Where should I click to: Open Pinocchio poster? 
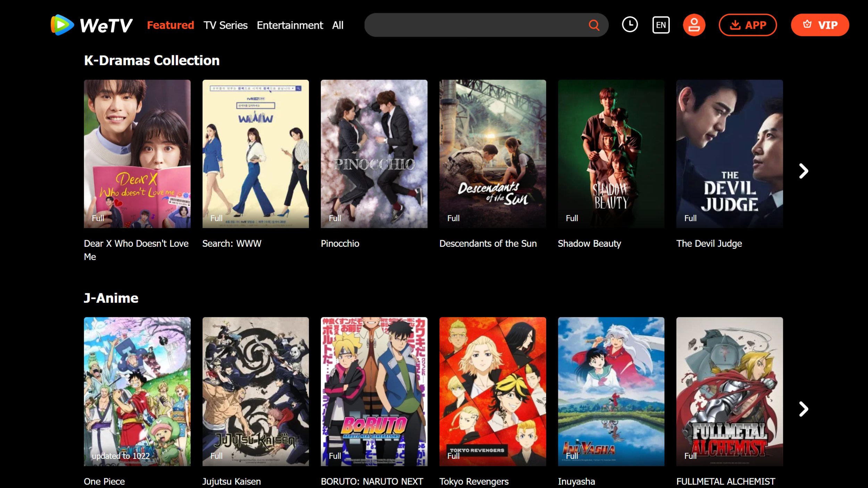tap(374, 154)
